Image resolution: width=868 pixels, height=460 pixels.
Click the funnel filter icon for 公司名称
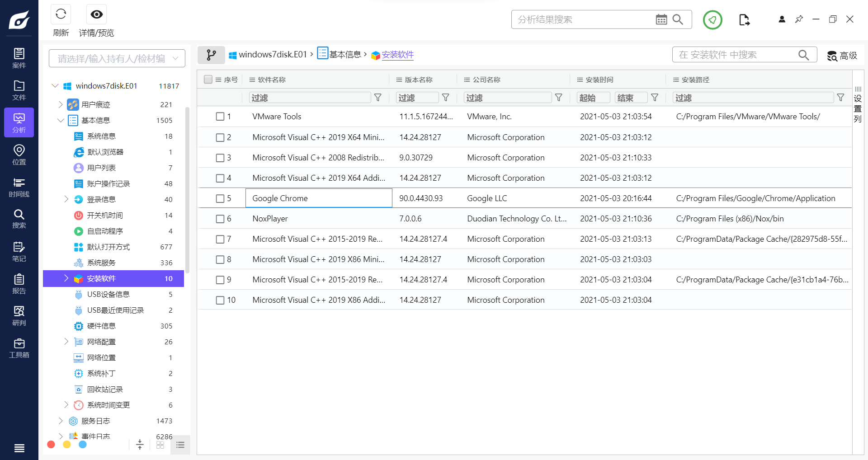[559, 98]
